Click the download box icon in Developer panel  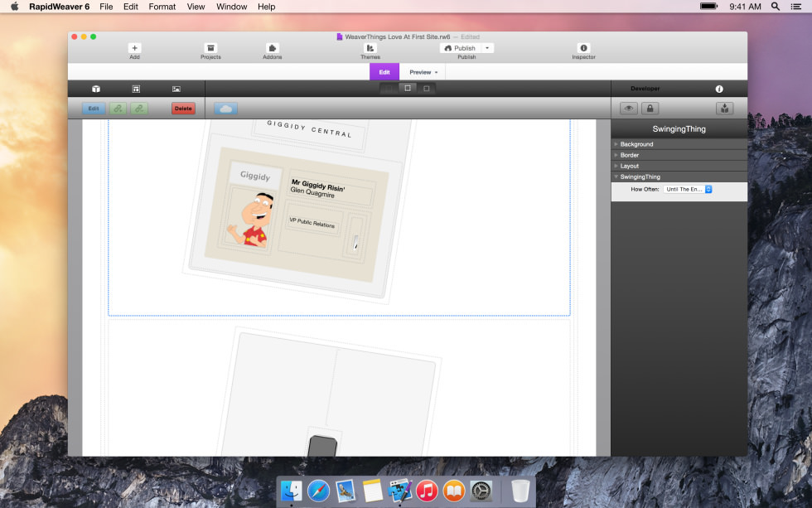tap(724, 109)
